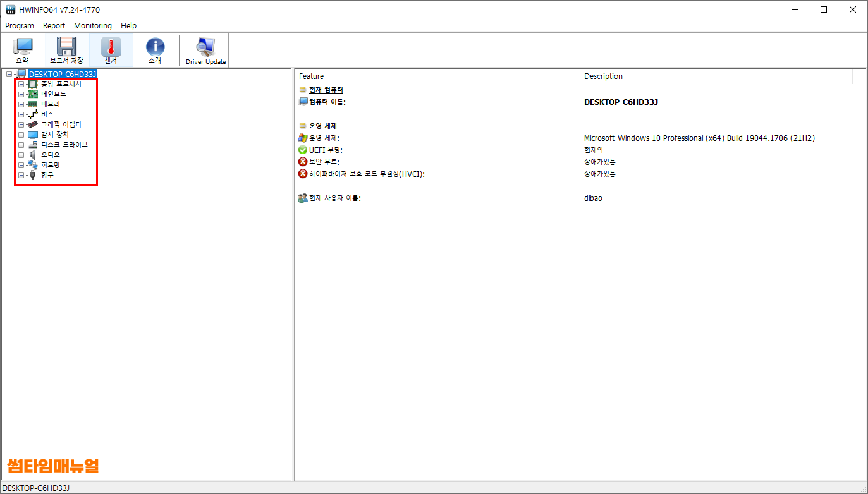Click the HWiNFO64 title bar app icon
This screenshot has height=494, width=868.
(11, 9)
